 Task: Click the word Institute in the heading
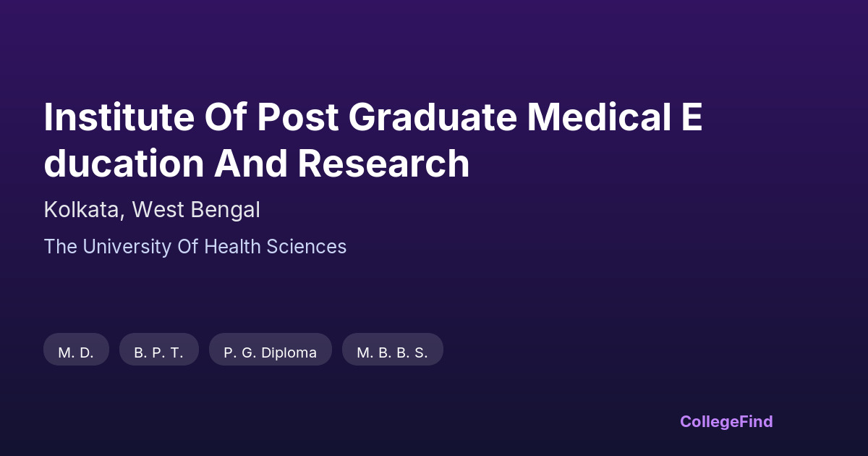coord(109,118)
